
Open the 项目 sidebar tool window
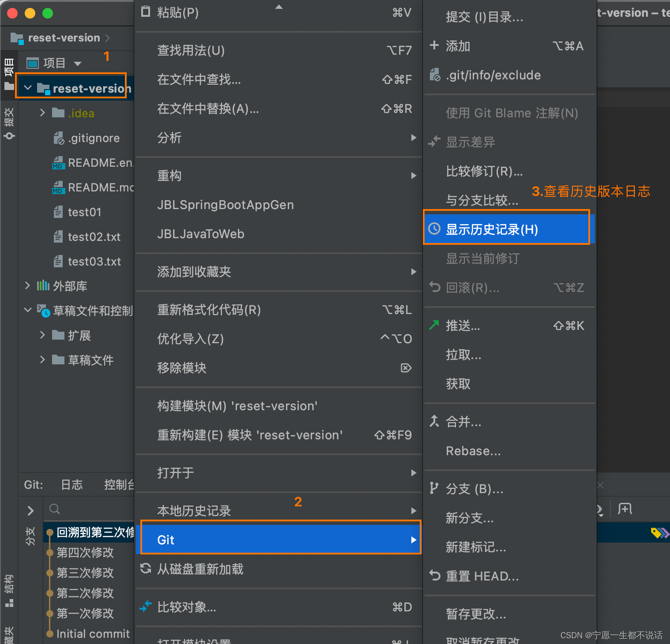pos(9,74)
